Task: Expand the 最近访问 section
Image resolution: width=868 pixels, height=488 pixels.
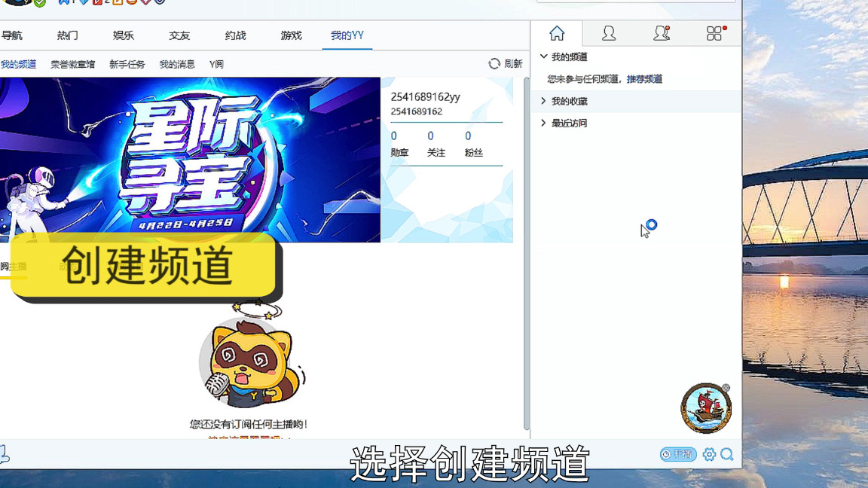Action: point(543,123)
